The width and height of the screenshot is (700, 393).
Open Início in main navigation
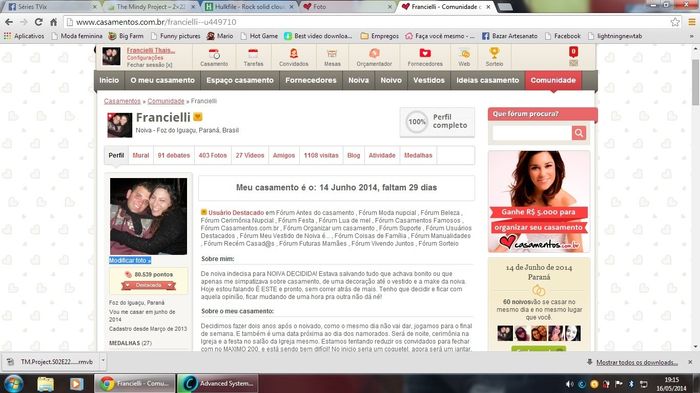109,80
